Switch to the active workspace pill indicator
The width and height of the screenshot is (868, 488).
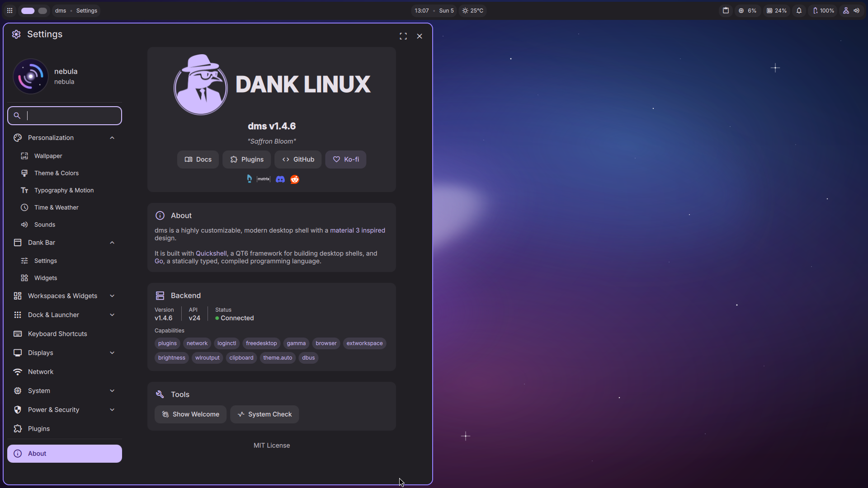[x=28, y=10]
